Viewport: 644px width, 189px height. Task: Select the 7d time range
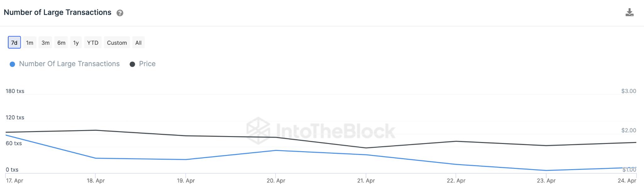tap(14, 43)
